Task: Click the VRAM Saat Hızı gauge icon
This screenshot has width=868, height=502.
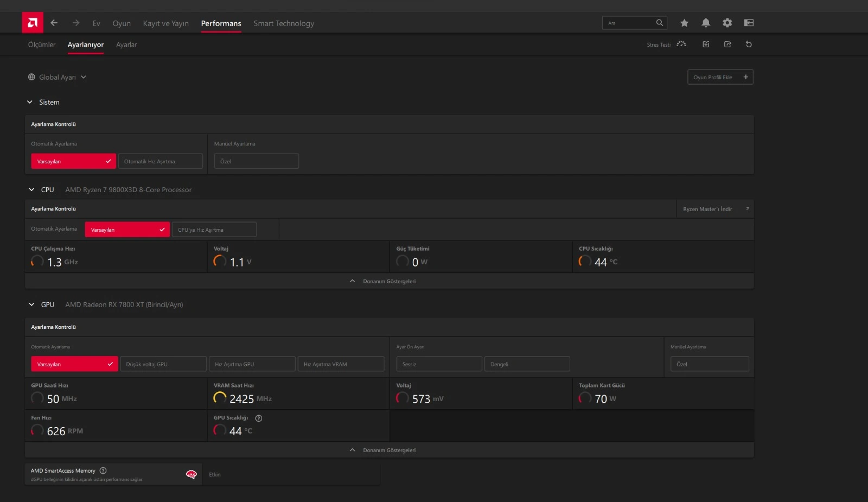Action: coord(220,398)
